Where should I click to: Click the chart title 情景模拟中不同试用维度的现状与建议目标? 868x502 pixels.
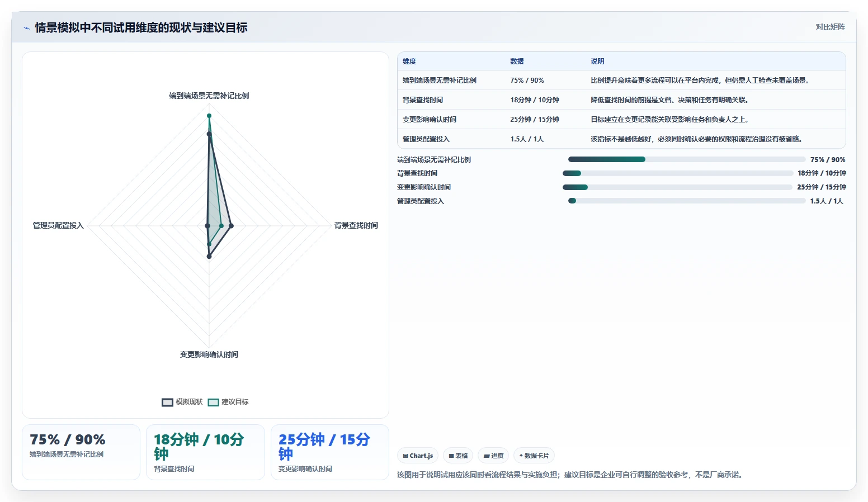coord(141,28)
